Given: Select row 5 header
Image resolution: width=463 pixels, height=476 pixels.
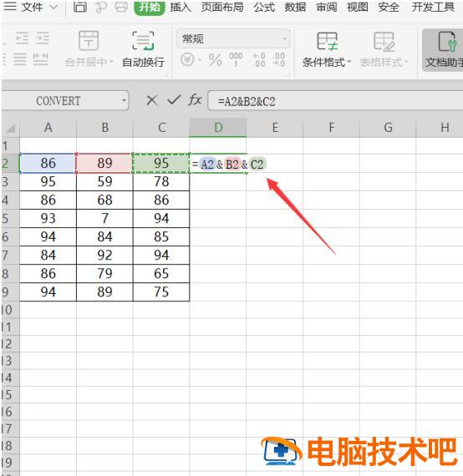Looking at the screenshot, I should (10, 219).
